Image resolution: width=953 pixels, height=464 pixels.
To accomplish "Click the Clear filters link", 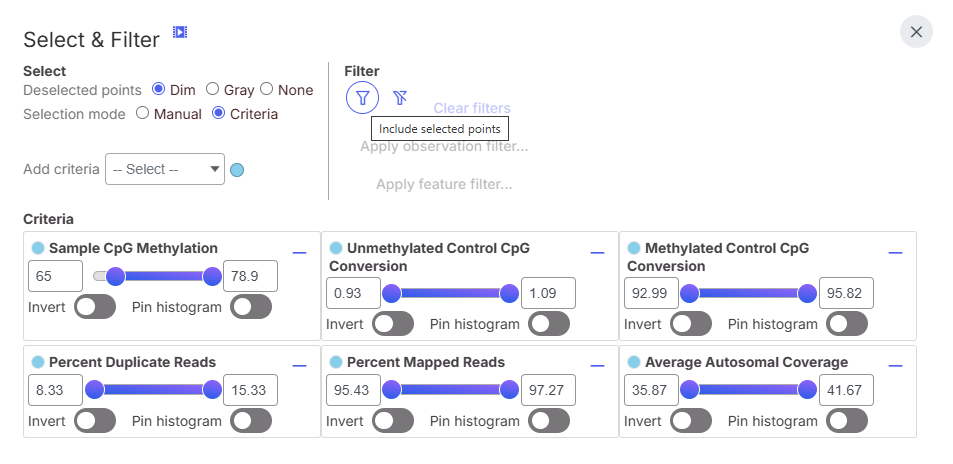I will [472, 108].
